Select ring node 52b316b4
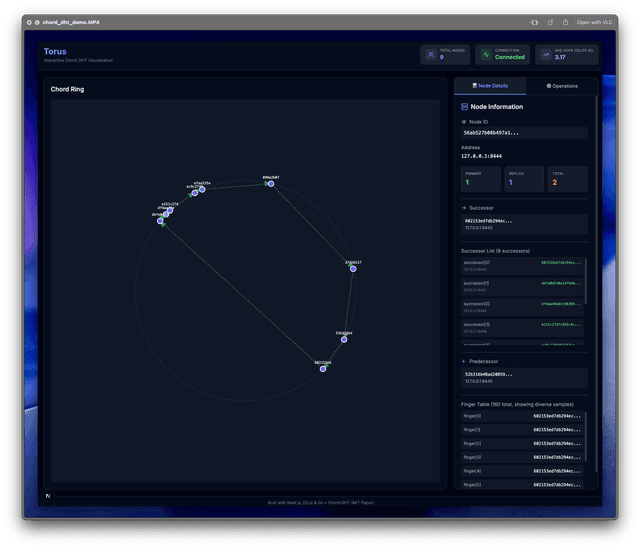640x549 pixels. coord(343,339)
